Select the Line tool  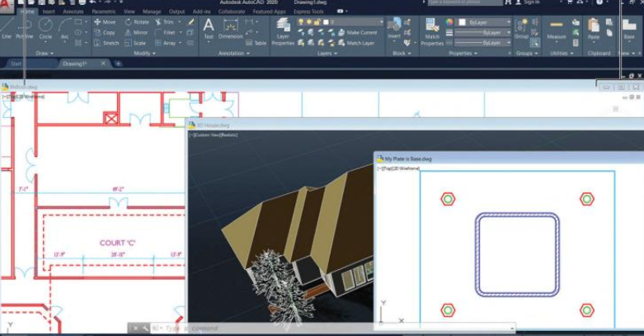point(6,28)
